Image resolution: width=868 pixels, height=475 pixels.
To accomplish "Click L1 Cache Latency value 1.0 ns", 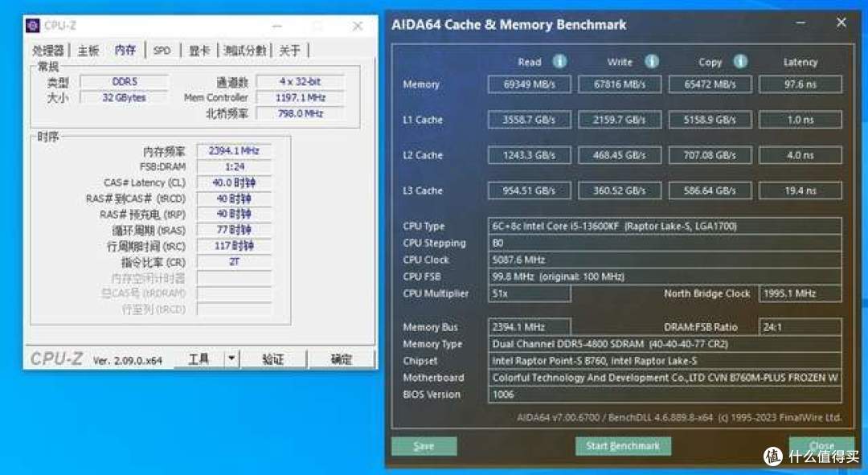I will pyautogui.click(x=800, y=120).
